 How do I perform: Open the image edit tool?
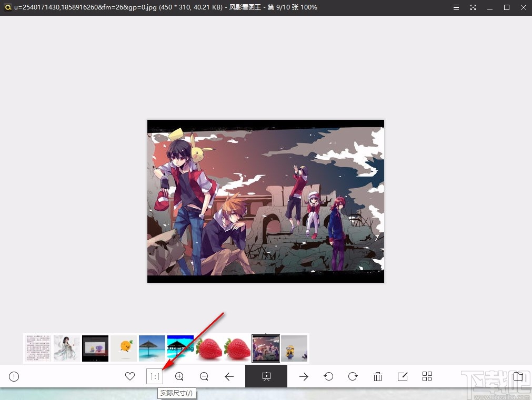point(403,376)
